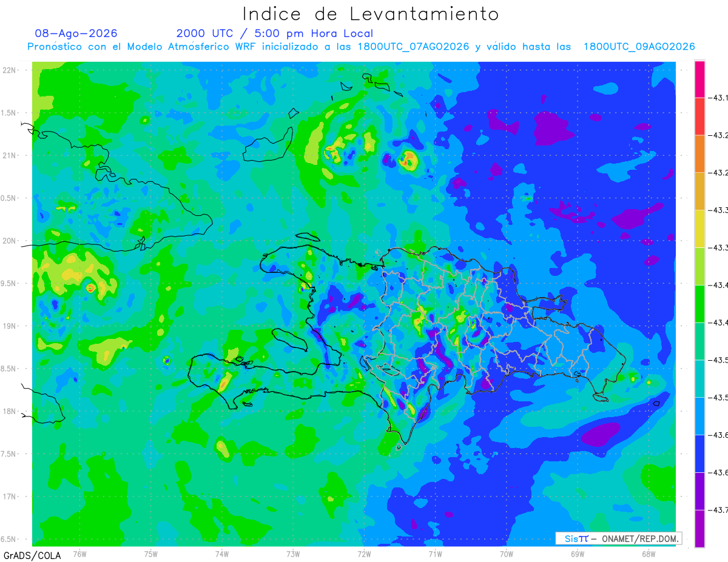The width and height of the screenshot is (728, 562).
Task: Pick the dark royal blue colorbar swatch
Action: pos(699,453)
